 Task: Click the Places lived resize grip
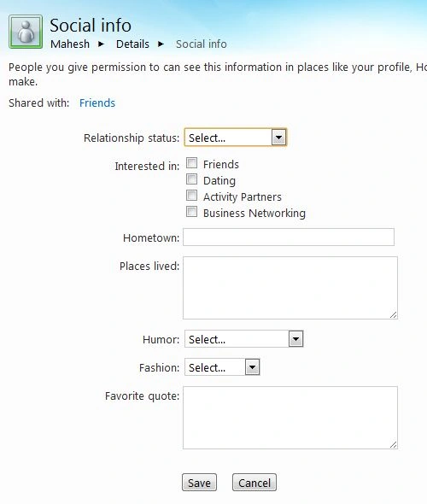coord(393,314)
